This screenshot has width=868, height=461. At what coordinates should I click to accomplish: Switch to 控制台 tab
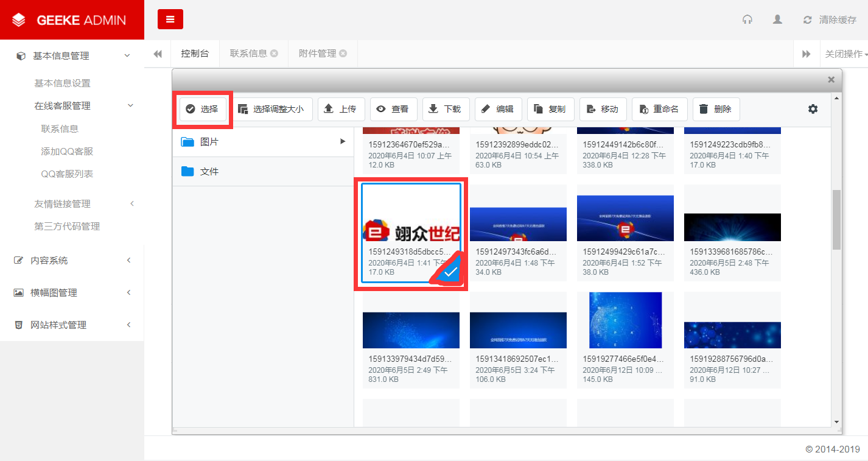(x=195, y=54)
